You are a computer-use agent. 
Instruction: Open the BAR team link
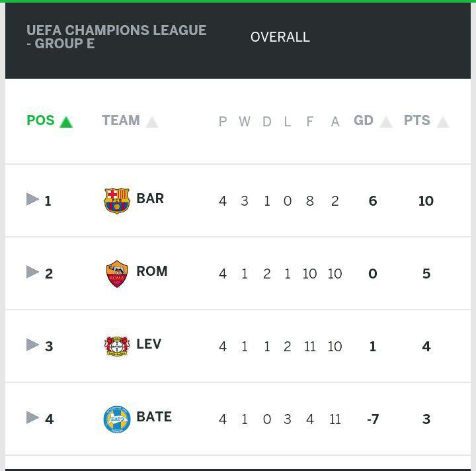(150, 198)
